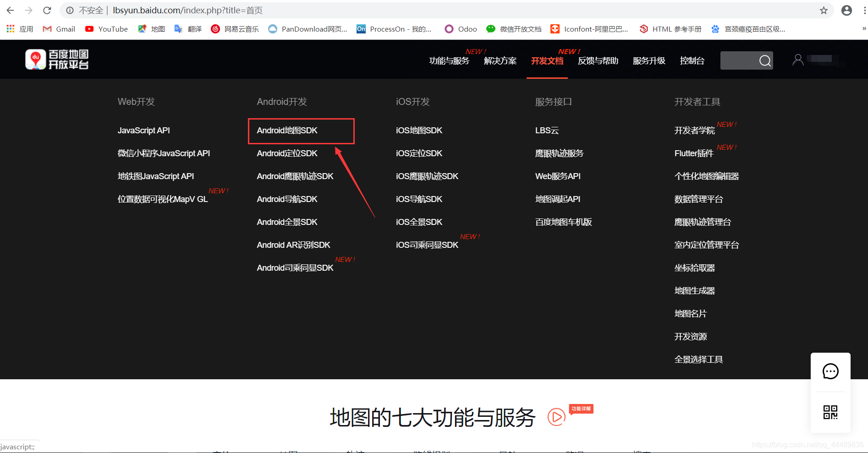Open the HTML 参考手册 bookmark
The width and height of the screenshot is (868, 453).
(670, 29)
